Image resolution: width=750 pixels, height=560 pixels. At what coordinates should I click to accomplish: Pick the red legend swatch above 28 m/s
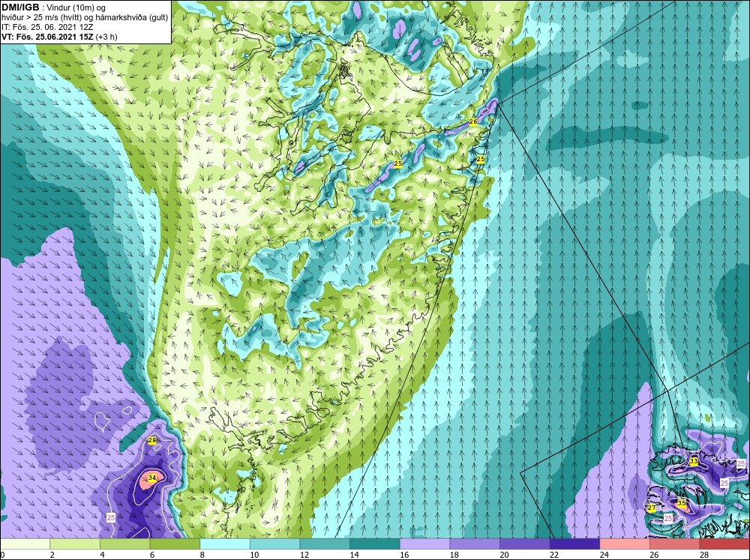tap(724, 544)
